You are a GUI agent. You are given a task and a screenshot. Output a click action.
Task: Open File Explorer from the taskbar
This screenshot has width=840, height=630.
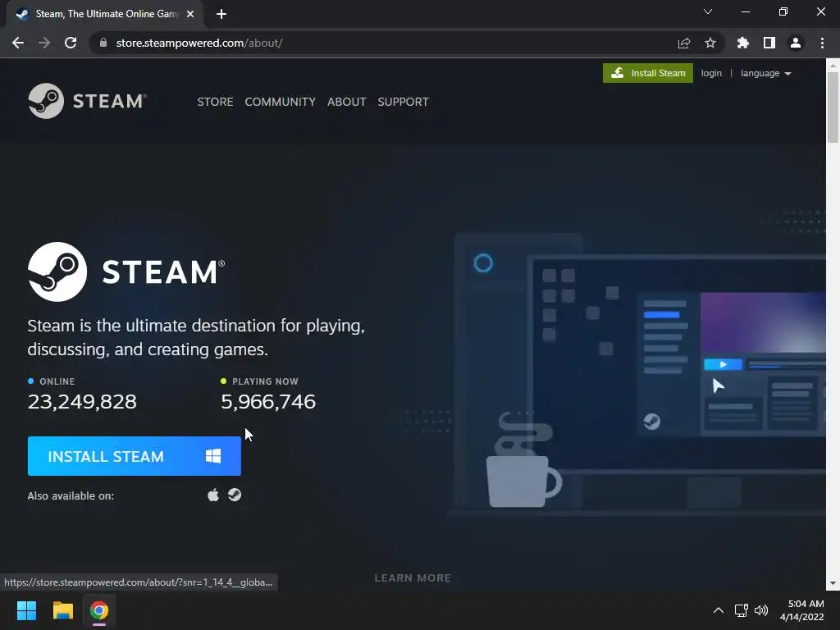[62, 610]
